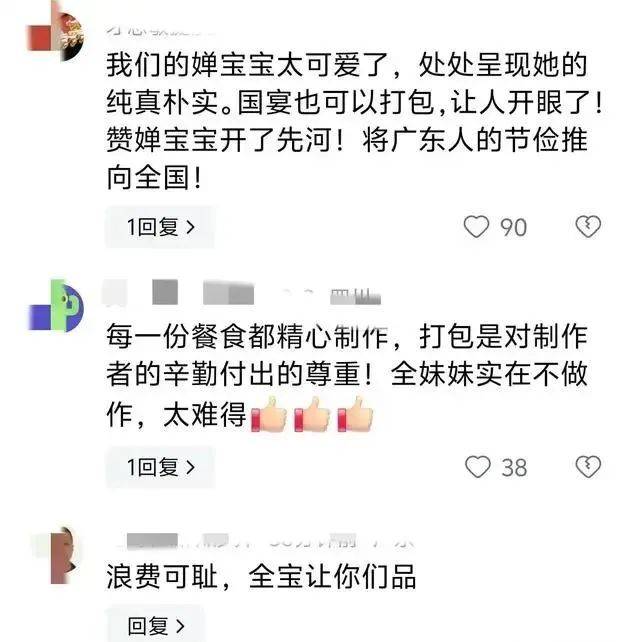Select comment text 浪费可耻，全宝让你们品

(x=261, y=576)
